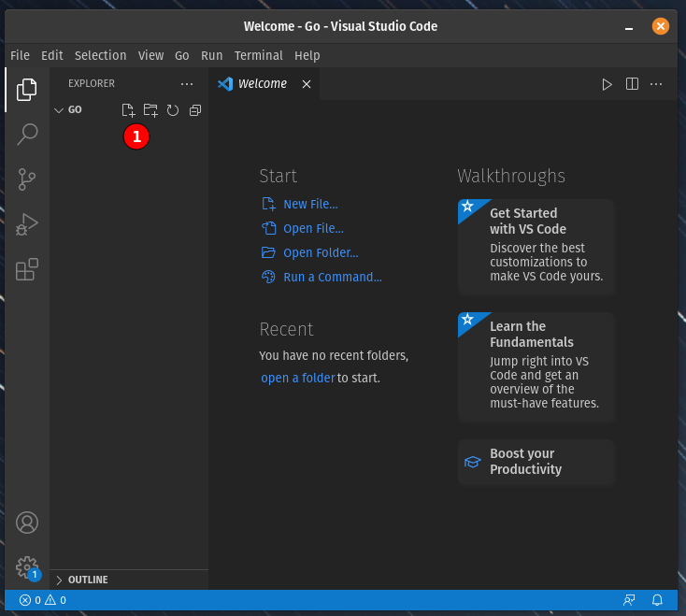Viewport: 686px width, 616px height.
Task: Select the Welcome editor tab
Action: point(264,84)
